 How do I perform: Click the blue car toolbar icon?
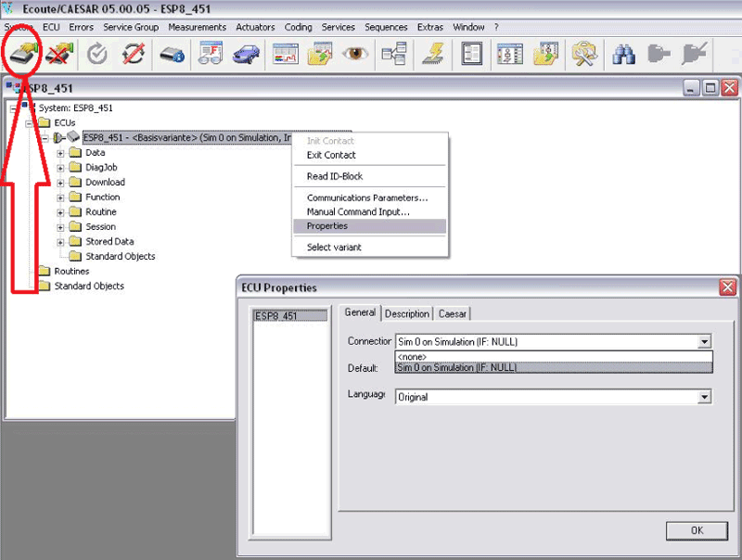tap(246, 55)
